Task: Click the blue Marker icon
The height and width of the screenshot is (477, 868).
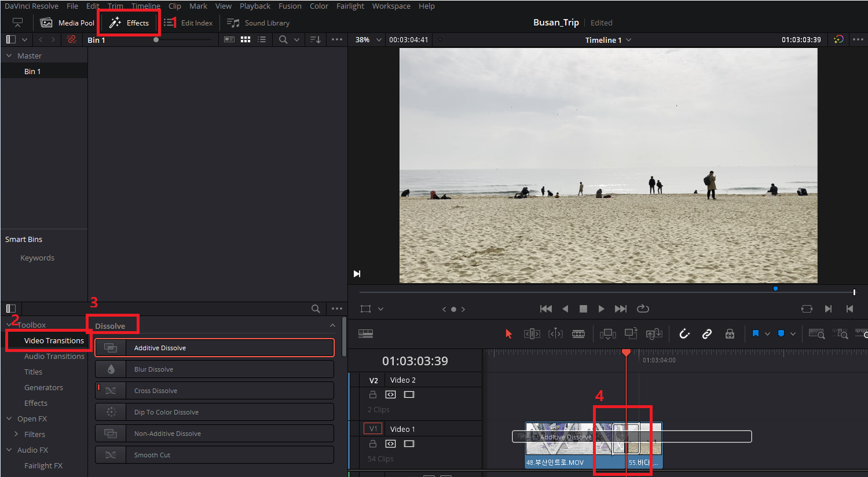Action: point(781,334)
